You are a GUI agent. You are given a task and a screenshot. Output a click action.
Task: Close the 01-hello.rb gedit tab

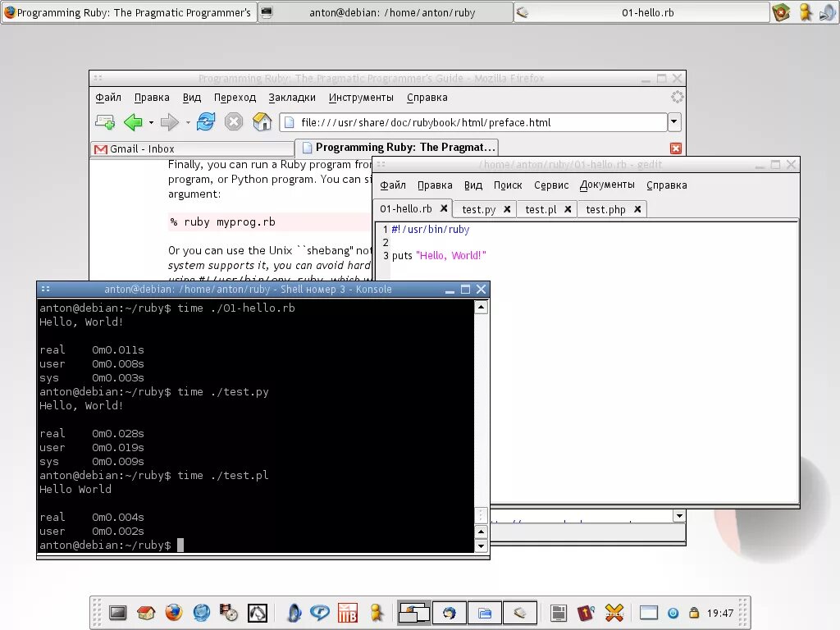point(444,208)
